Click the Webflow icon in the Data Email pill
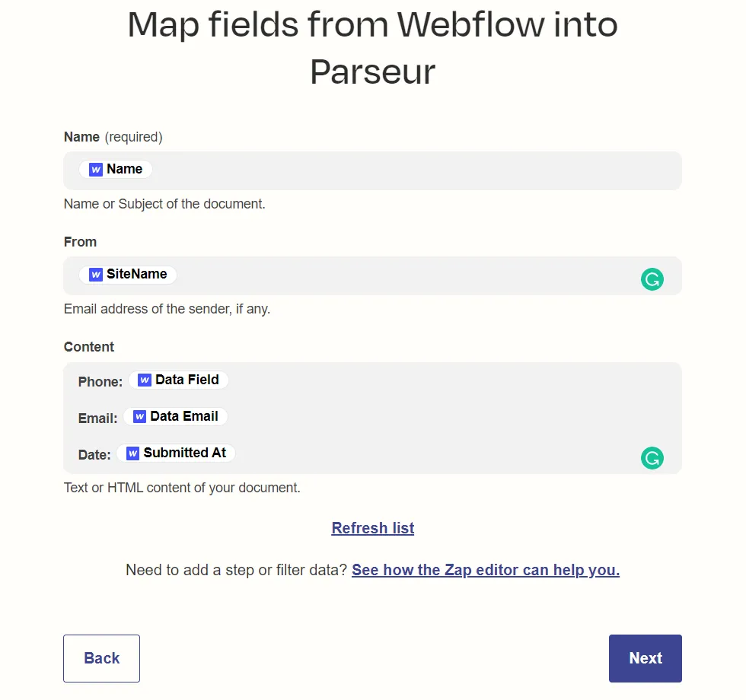 tap(139, 416)
